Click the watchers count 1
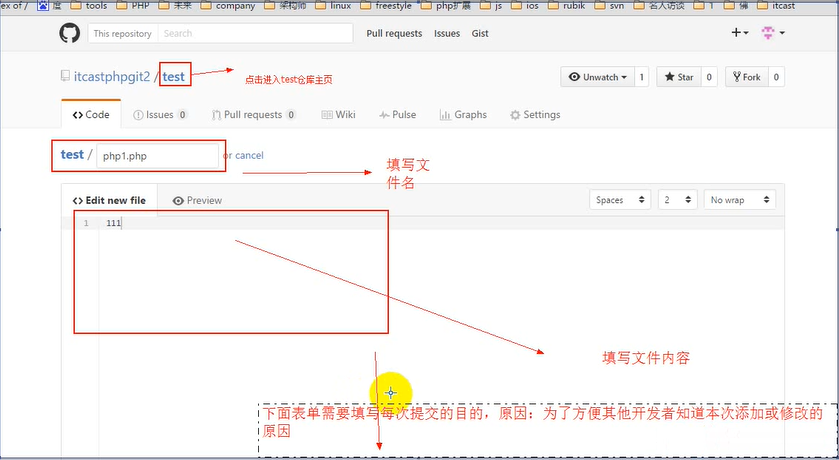Viewport: 839px width, 460px height. click(642, 77)
